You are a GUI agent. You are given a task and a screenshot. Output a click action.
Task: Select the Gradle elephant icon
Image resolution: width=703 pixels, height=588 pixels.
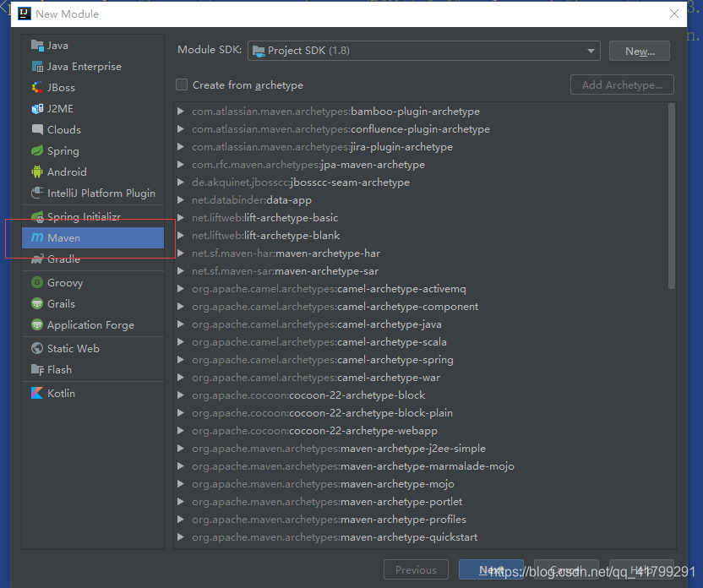(37, 259)
